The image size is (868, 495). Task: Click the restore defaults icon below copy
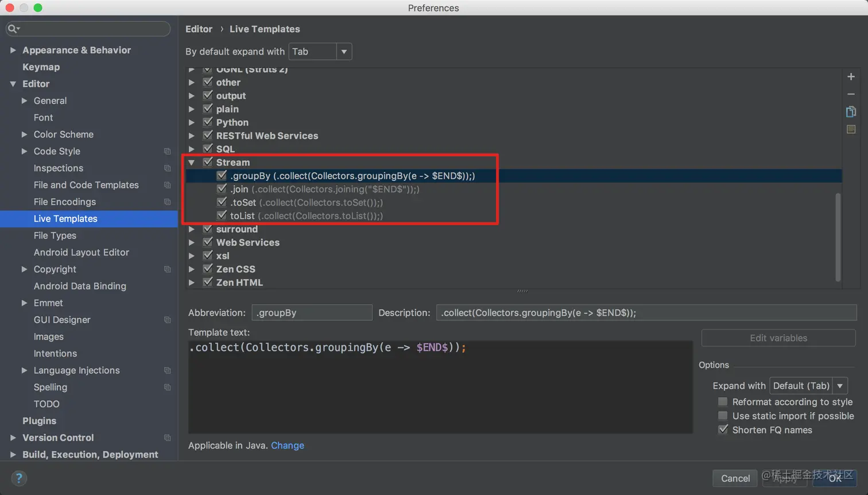(851, 129)
